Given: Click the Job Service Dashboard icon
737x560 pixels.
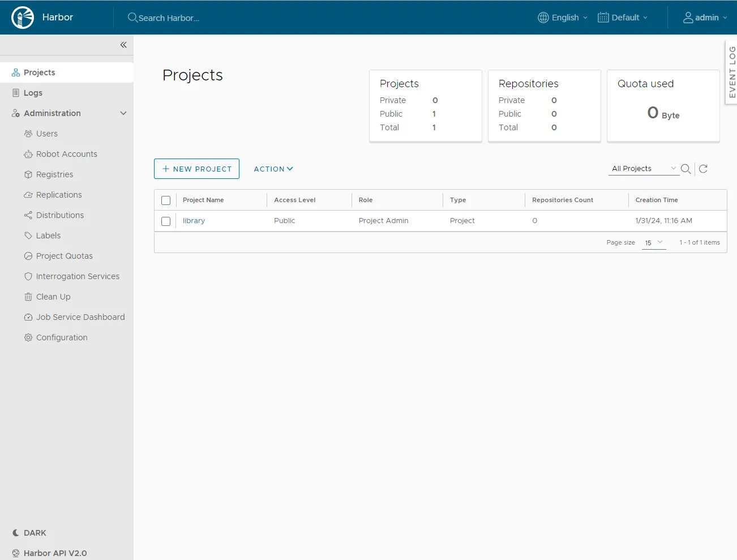Looking at the screenshot, I should coord(28,317).
